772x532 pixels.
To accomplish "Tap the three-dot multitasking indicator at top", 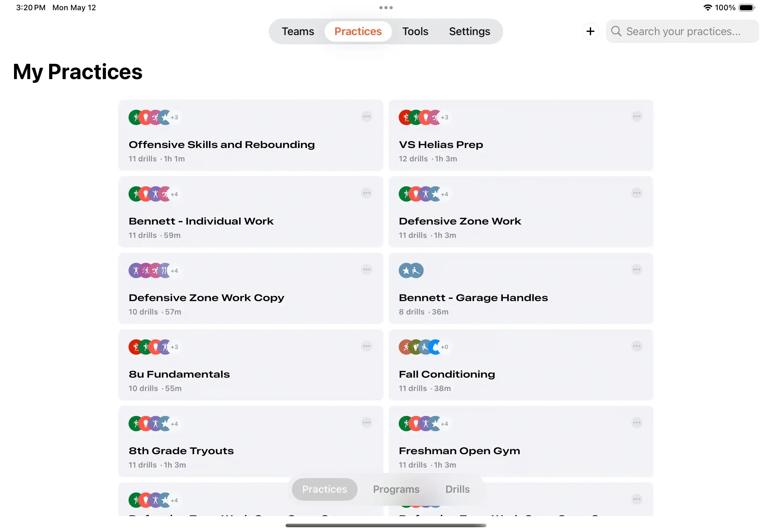I will (x=386, y=7).
